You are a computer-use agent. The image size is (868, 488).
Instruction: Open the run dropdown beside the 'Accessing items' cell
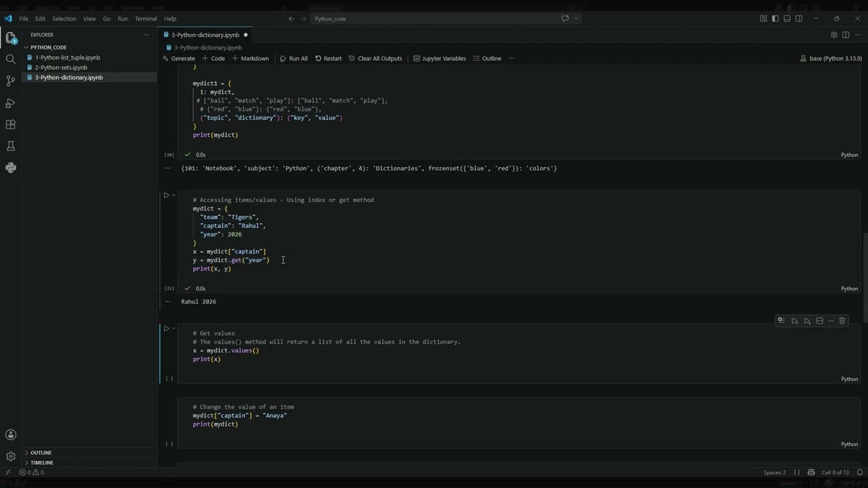pos(174,195)
